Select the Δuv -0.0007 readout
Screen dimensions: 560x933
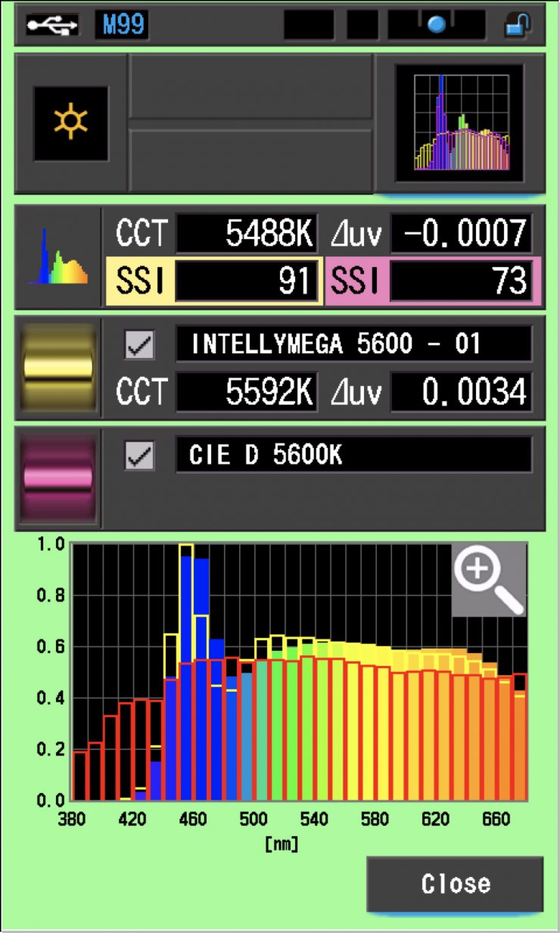[461, 235]
